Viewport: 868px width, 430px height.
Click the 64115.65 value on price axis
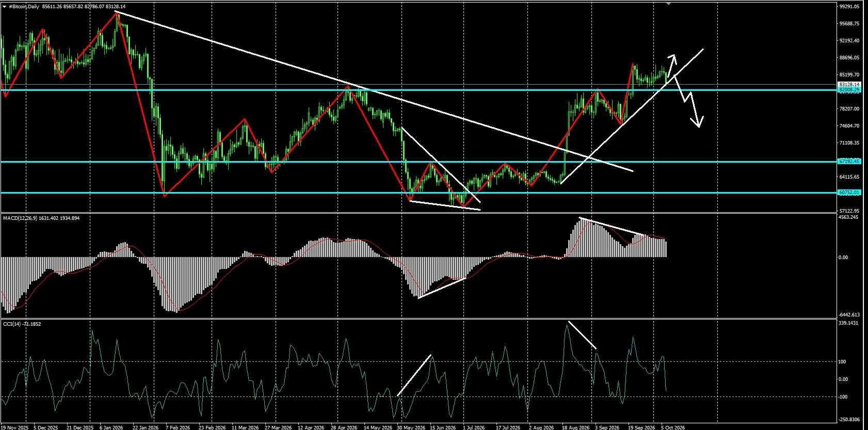(x=849, y=177)
